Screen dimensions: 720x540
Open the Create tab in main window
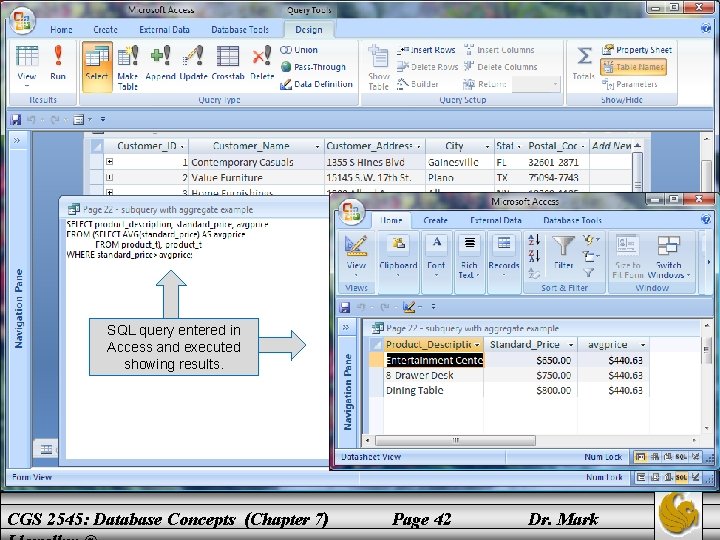click(x=105, y=29)
